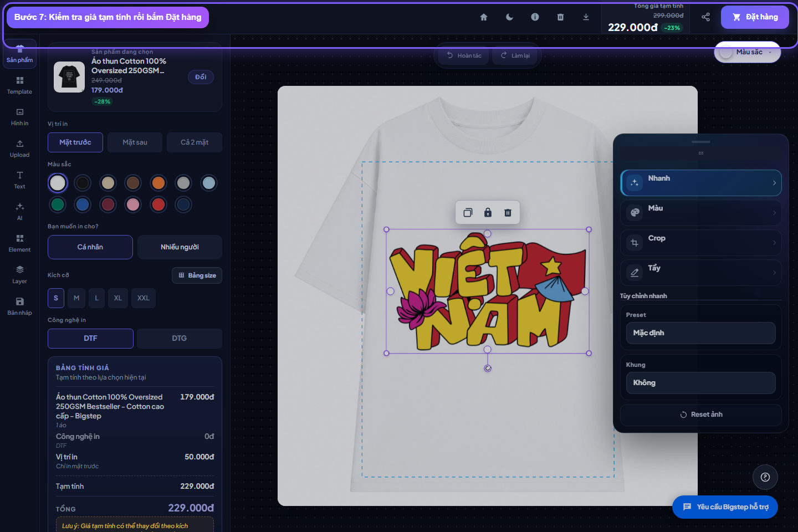Screen dimensions: 798x532
Task: Click the product thumbnail of black shirt
Action: tap(69, 76)
